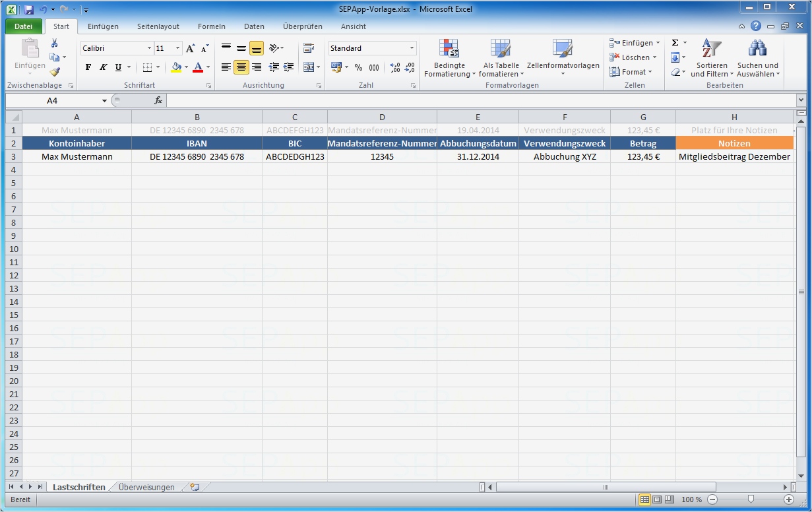Switch to the Überprüfen tab
Screen dimensions: 812x512
[303, 26]
